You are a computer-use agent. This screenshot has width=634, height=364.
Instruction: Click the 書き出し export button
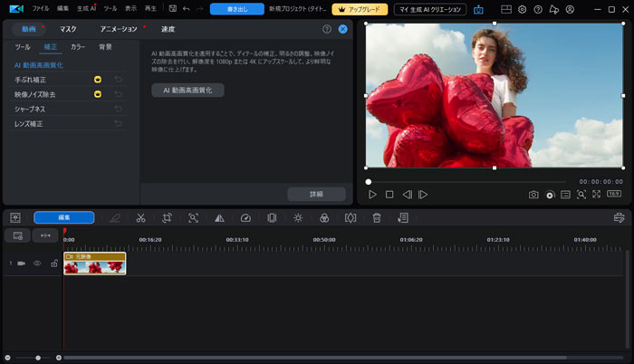237,9
